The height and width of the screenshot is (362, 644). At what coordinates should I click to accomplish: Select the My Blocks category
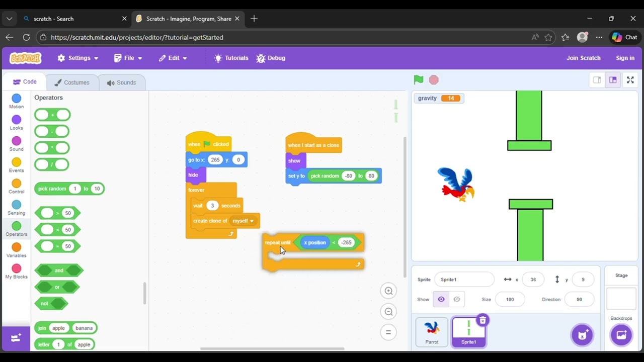coord(17,271)
